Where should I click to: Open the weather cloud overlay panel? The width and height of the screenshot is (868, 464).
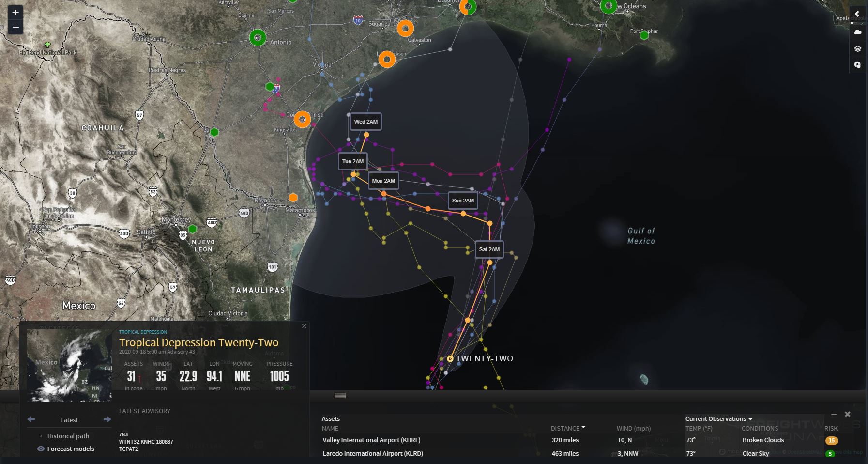857,32
